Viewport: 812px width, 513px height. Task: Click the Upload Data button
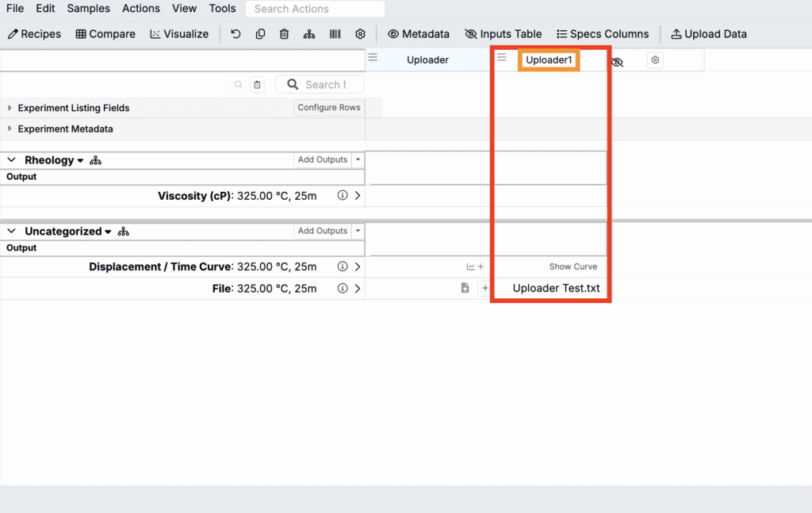tap(708, 34)
